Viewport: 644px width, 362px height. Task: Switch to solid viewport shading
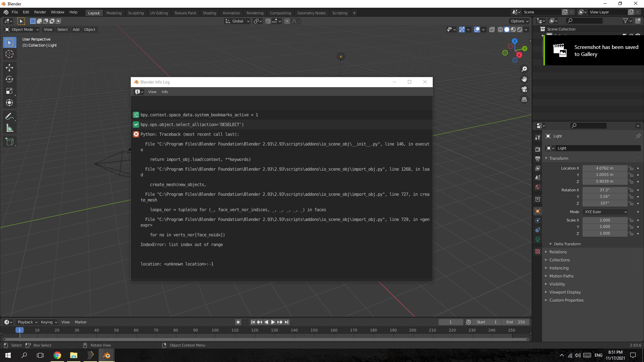tap(507, 30)
